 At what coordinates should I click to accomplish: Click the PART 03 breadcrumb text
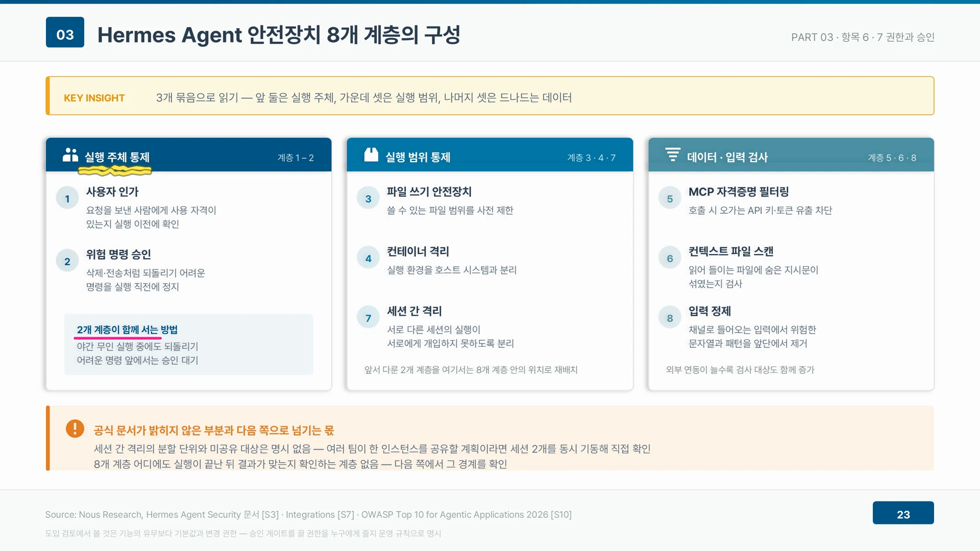[x=863, y=37]
